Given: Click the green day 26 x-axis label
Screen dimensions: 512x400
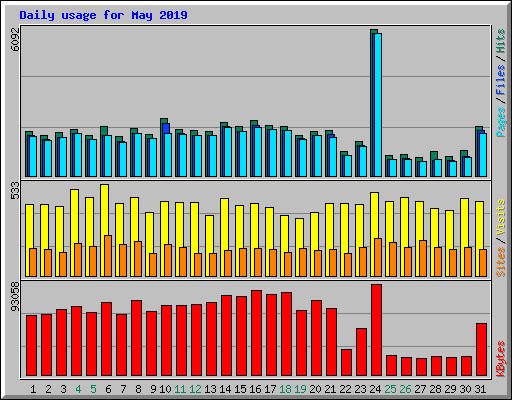Looking at the screenshot, I should 405,389.
